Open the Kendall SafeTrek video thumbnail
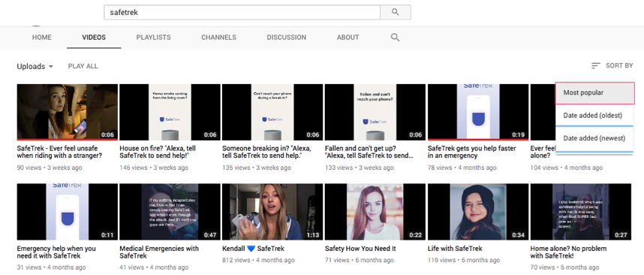 pyautogui.click(x=272, y=212)
